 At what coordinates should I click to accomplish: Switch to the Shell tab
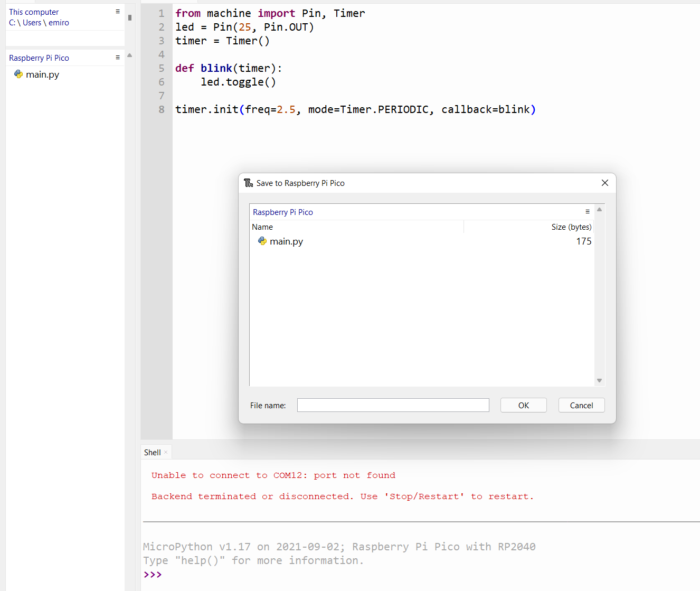tap(153, 453)
